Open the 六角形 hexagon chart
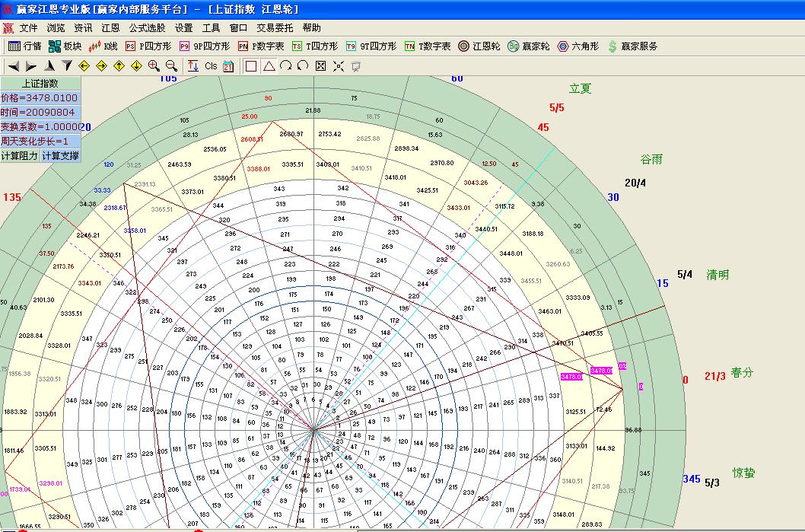805x532 pixels. (x=579, y=46)
